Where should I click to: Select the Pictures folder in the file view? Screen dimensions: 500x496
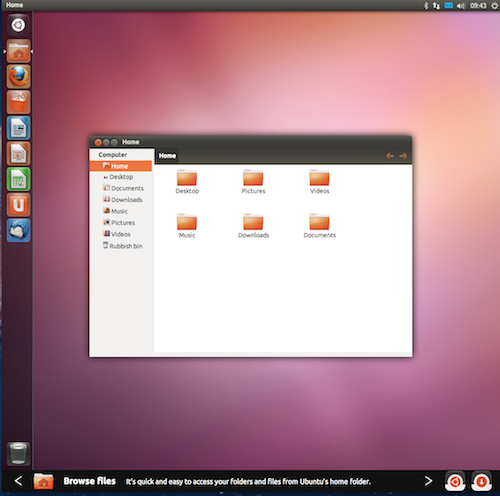[253, 182]
